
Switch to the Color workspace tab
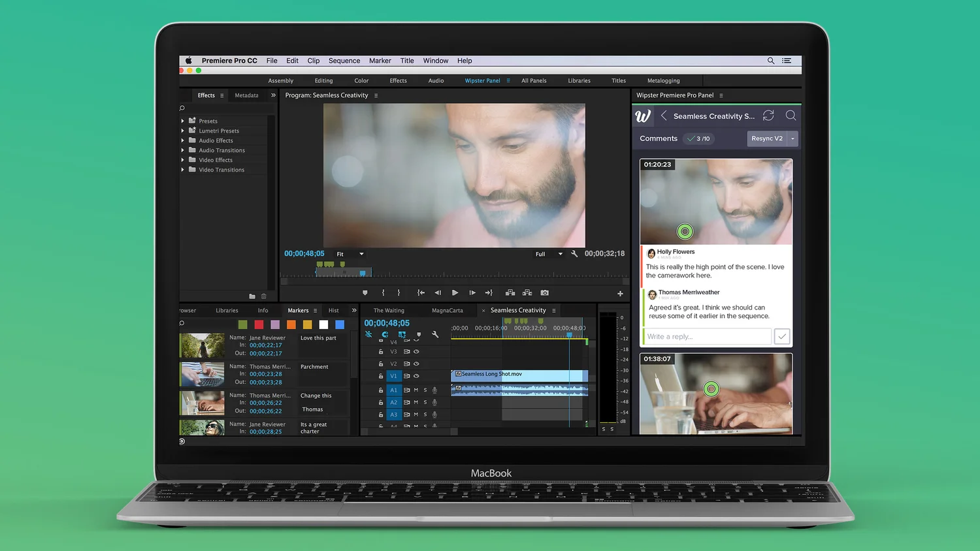(361, 81)
